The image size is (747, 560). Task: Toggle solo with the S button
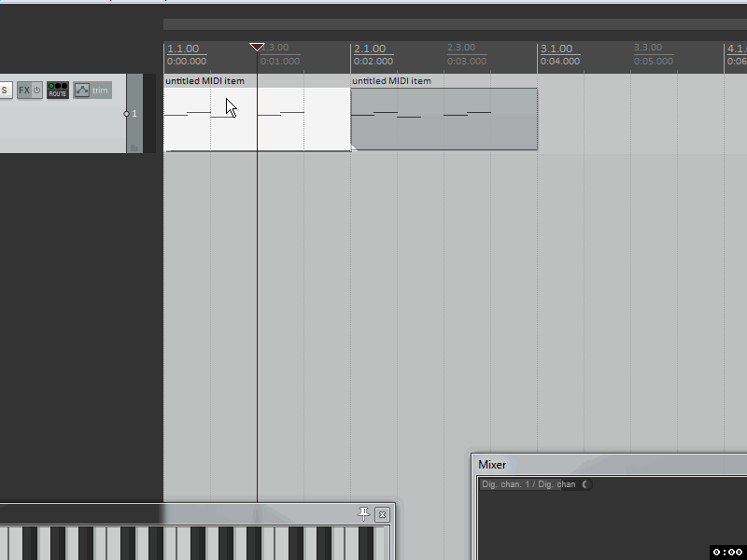pyautogui.click(x=5, y=90)
